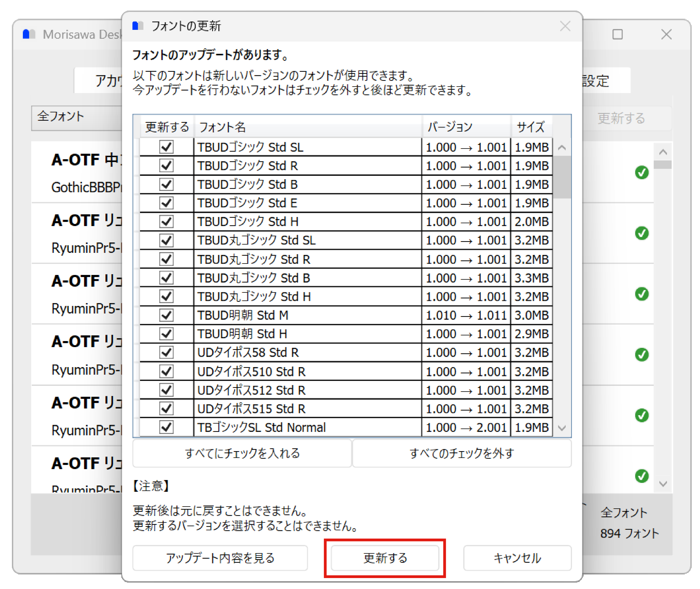Click the 2.0MB size cell
The height and width of the screenshot is (589, 700).
(x=532, y=222)
